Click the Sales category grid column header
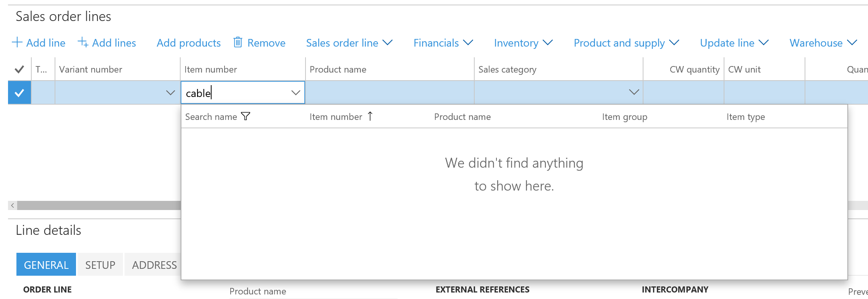Viewport: 868px width, 299px height. tap(559, 69)
